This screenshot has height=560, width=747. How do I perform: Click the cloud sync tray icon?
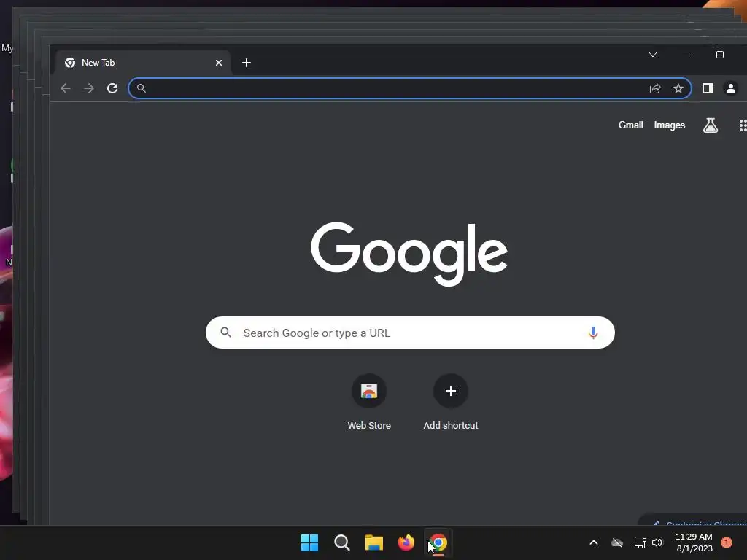(x=617, y=542)
